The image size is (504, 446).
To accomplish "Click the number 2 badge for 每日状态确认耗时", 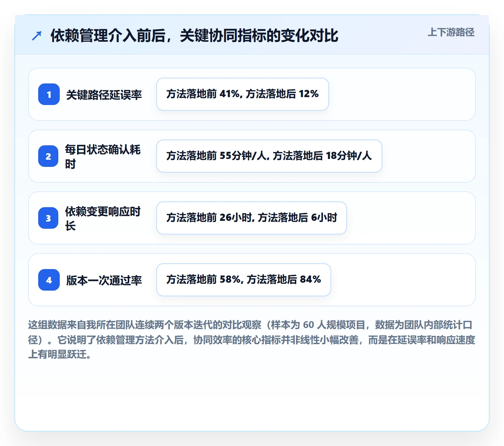I will (x=48, y=156).
